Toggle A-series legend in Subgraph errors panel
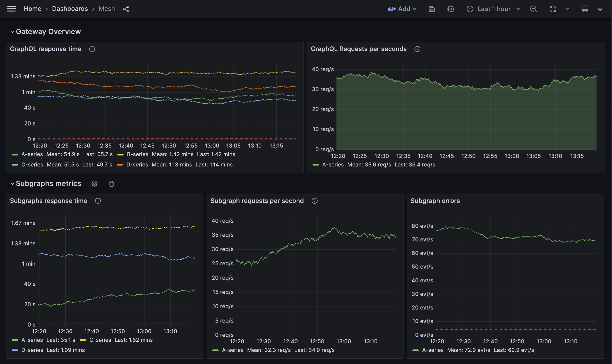The height and width of the screenshot is (364, 612). 432,350
